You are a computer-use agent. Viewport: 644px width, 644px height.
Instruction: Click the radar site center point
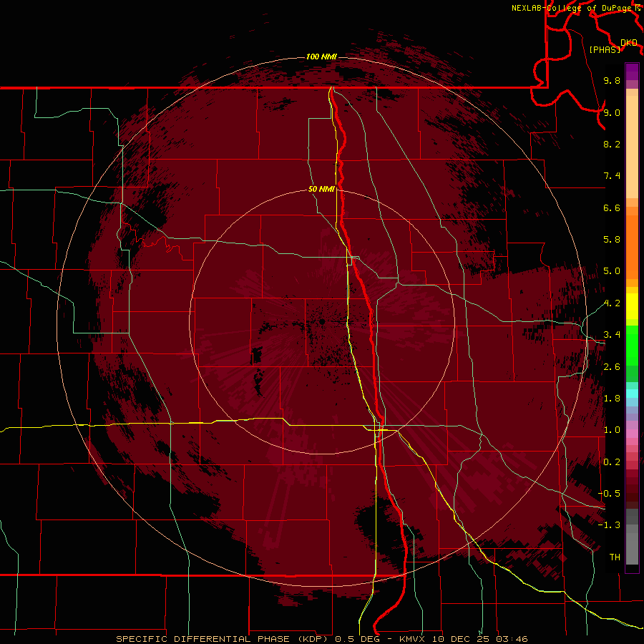[323, 321]
